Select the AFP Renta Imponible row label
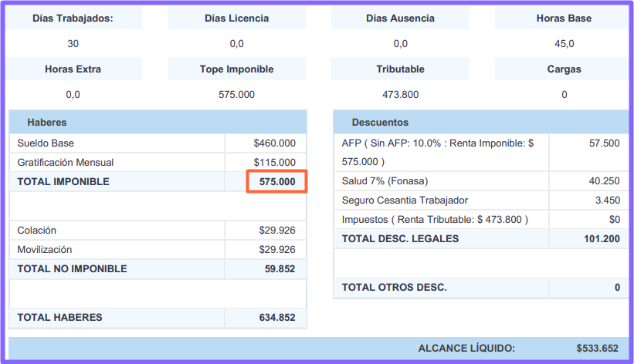 438,152
